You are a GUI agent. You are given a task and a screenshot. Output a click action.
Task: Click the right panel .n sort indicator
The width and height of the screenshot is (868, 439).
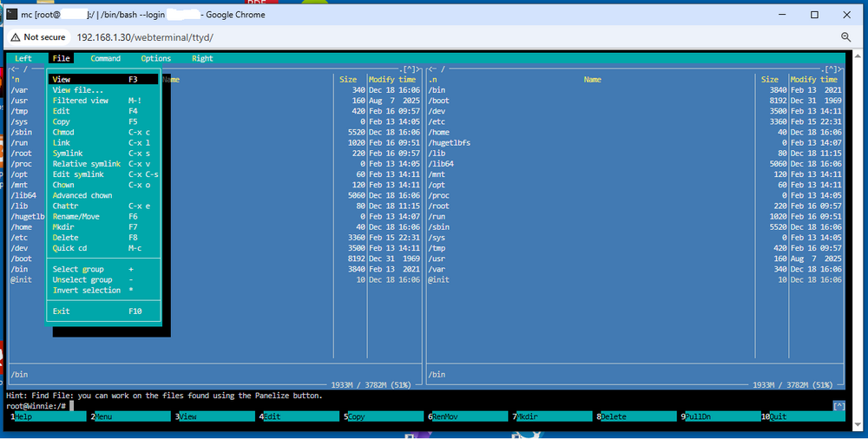[x=432, y=80]
